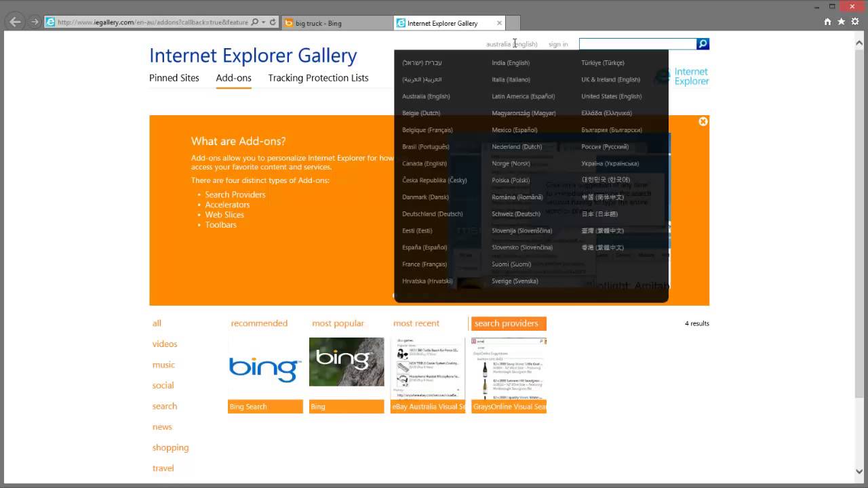Screen dimensions: 868x488
Task: Click the refresh icon in the address bar
Action: point(273,22)
